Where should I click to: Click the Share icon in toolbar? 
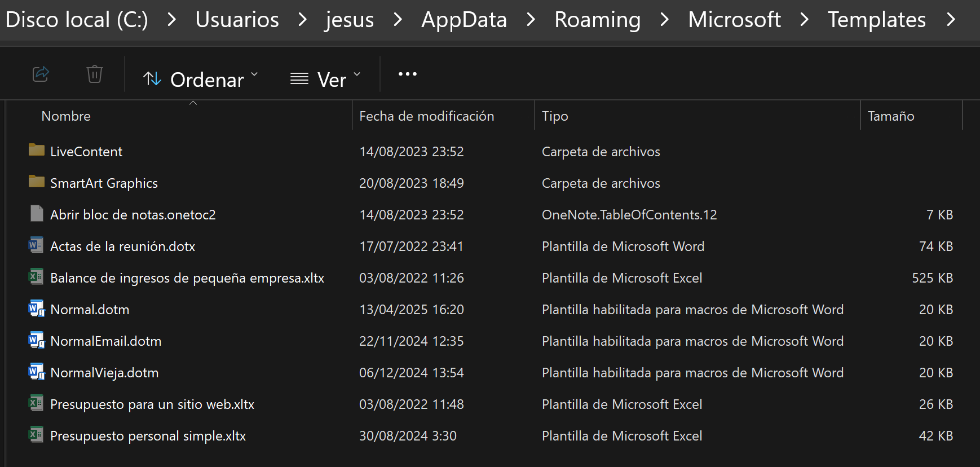pyautogui.click(x=41, y=74)
